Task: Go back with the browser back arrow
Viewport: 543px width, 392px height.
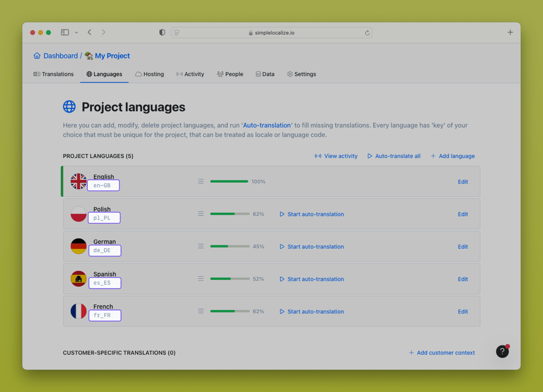Action: 89,32
